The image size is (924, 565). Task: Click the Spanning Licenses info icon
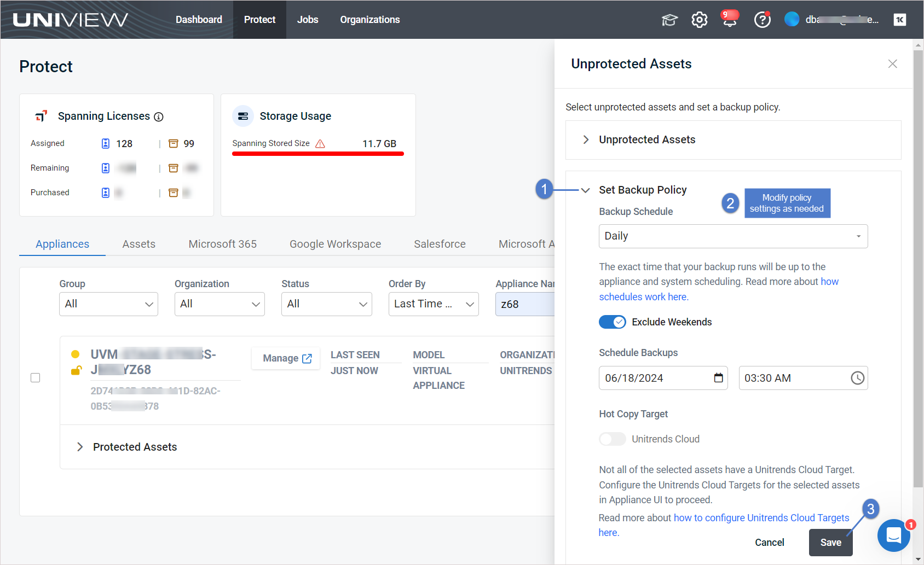pyautogui.click(x=159, y=117)
